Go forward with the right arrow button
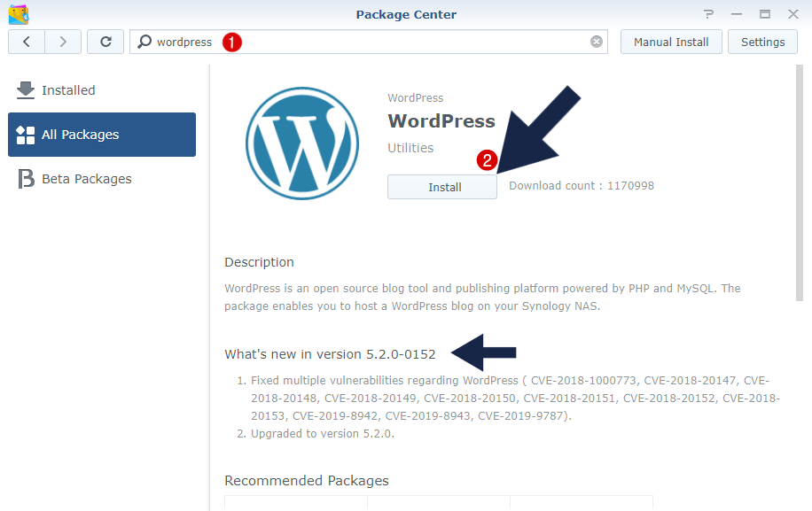This screenshot has width=812, height=511. tap(63, 42)
